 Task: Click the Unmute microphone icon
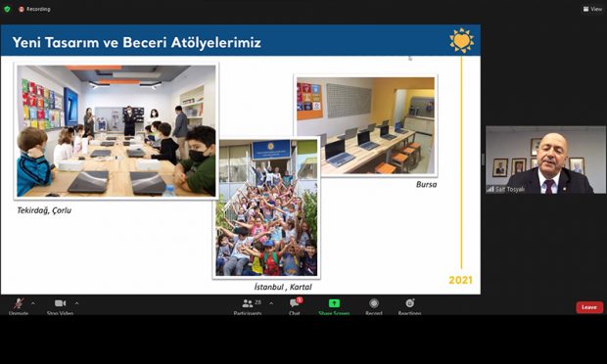tap(19, 303)
